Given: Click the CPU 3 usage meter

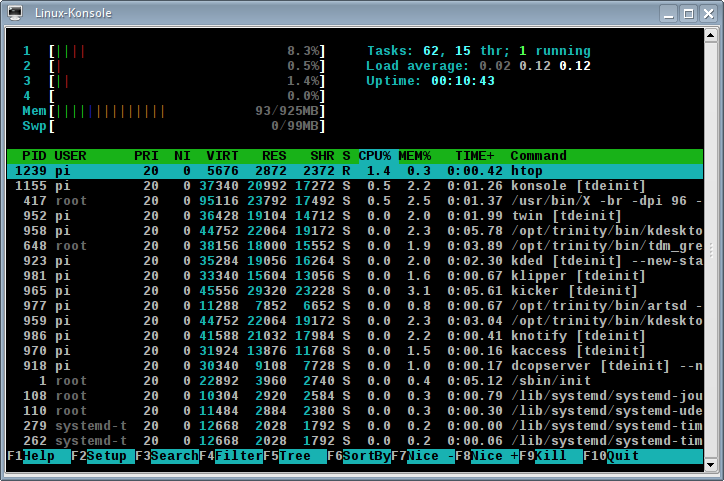Looking at the screenshot, I should 187,81.
